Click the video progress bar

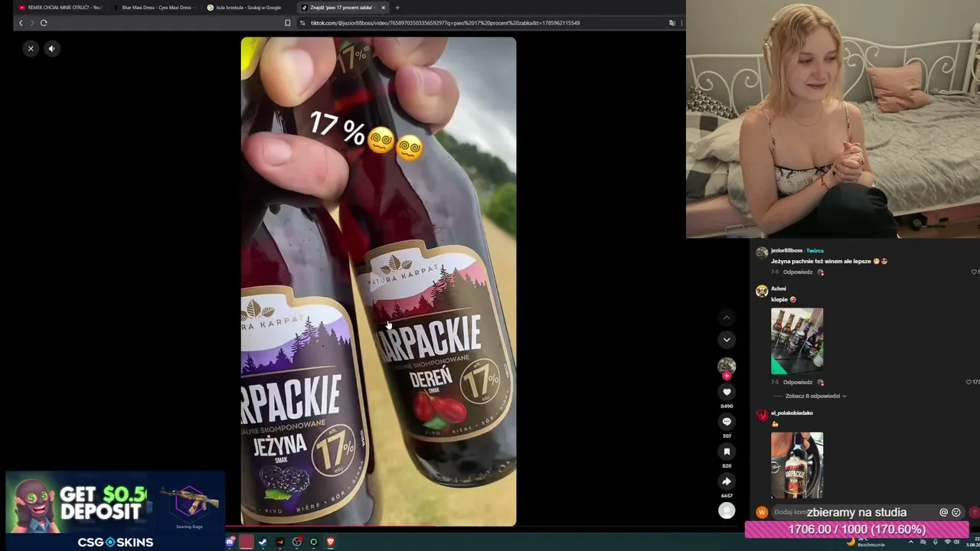tap(378, 526)
